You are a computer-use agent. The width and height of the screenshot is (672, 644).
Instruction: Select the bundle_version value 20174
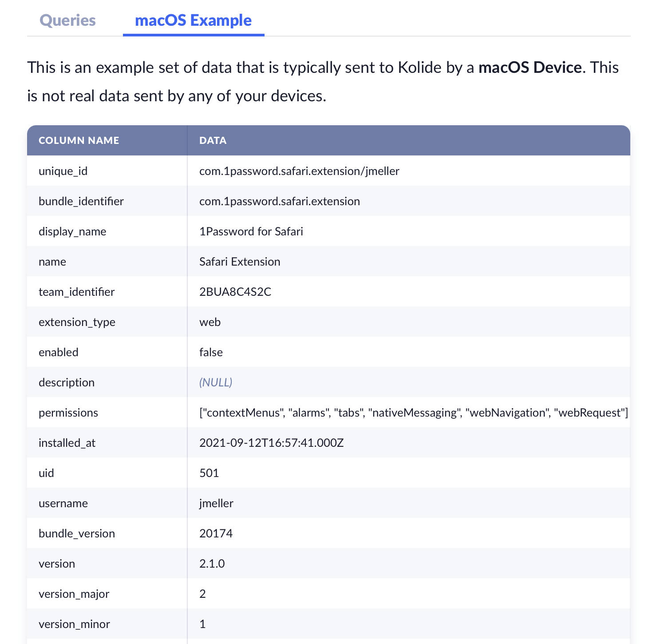[x=216, y=533]
